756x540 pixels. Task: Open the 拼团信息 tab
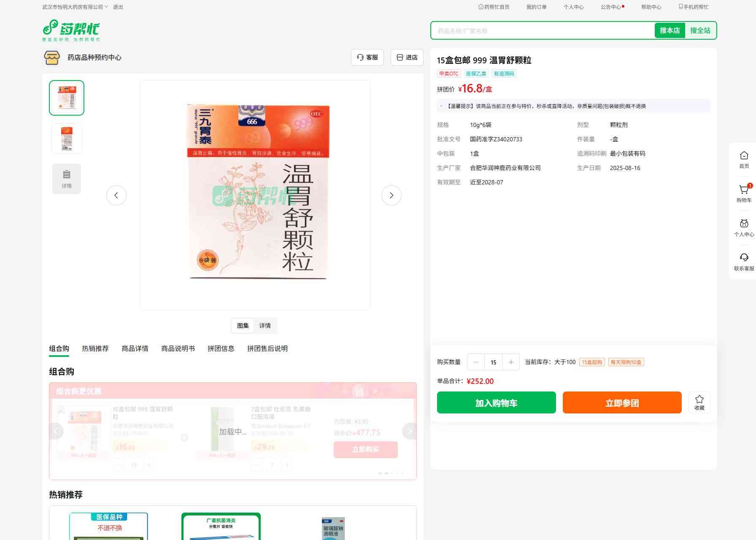(221, 348)
